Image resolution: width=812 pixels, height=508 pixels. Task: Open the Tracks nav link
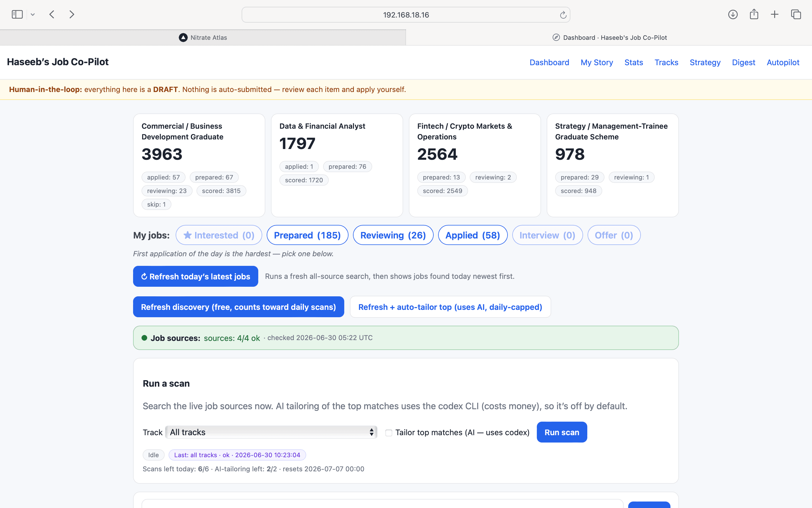[x=667, y=62]
